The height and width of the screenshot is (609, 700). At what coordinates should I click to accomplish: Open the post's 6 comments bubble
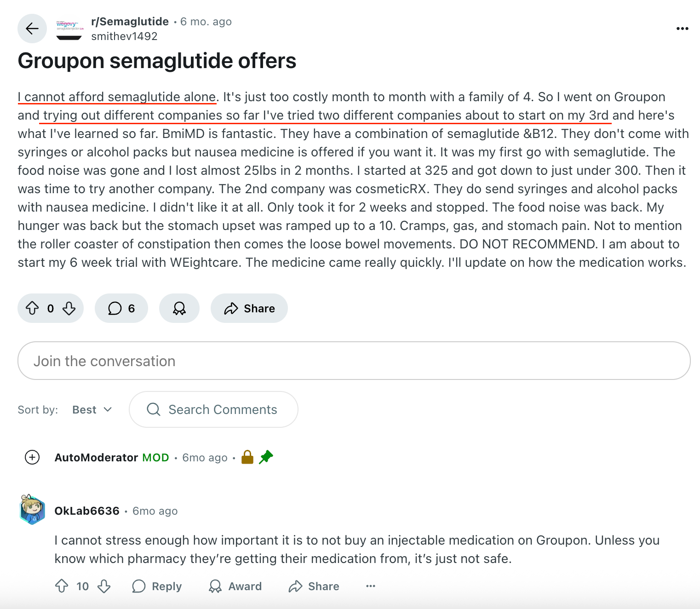click(x=121, y=308)
